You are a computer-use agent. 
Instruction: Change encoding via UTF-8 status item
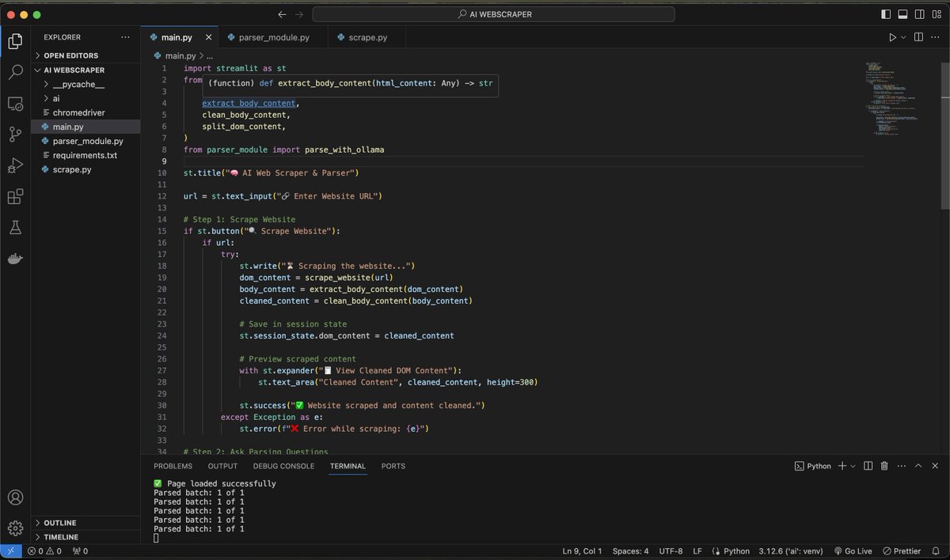(671, 551)
